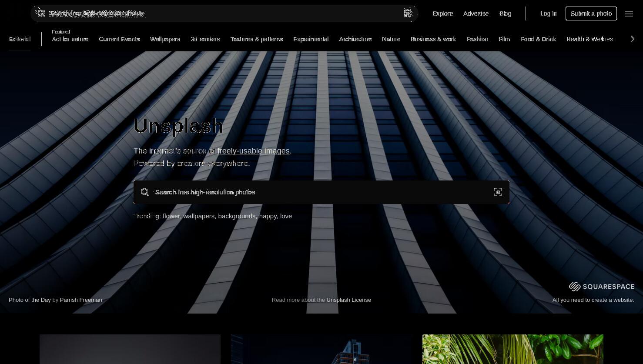
Task: Search trending term backgrounds
Action: pos(237,216)
